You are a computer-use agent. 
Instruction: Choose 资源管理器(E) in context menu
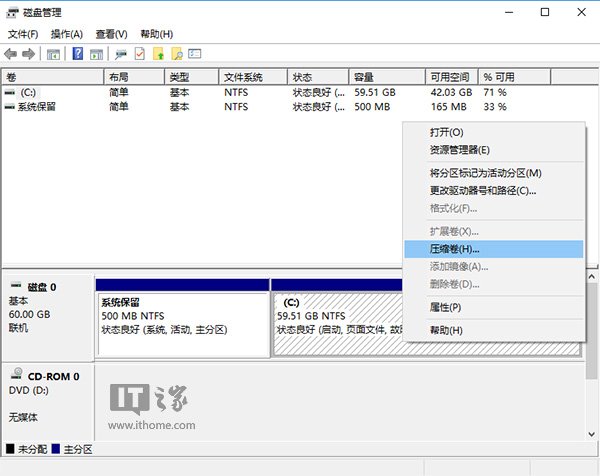pos(494,150)
